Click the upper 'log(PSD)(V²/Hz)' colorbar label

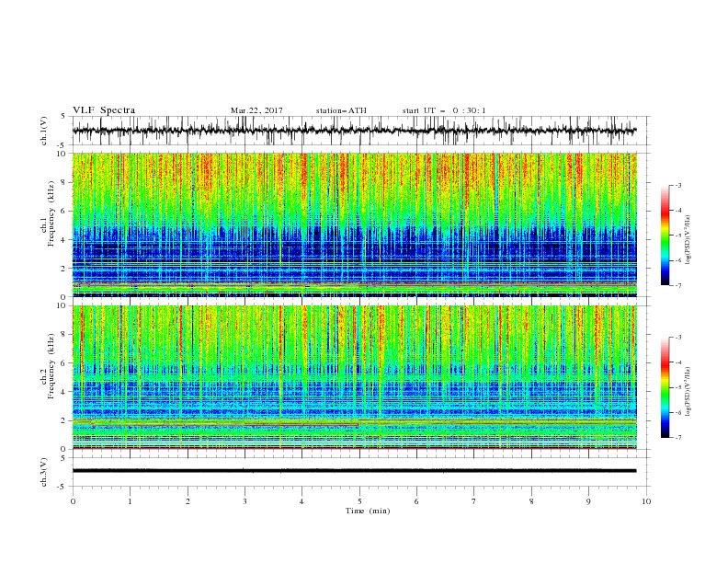pyautogui.click(x=688, y=240)
